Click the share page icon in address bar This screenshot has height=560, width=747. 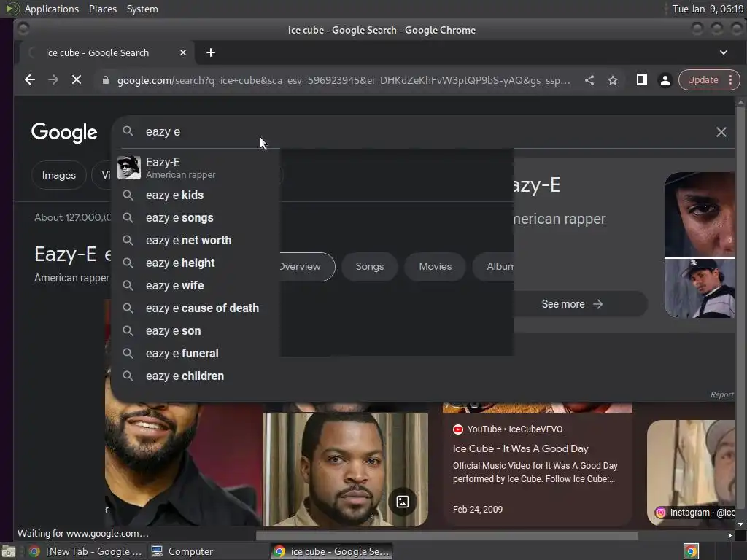pos(589,80)
